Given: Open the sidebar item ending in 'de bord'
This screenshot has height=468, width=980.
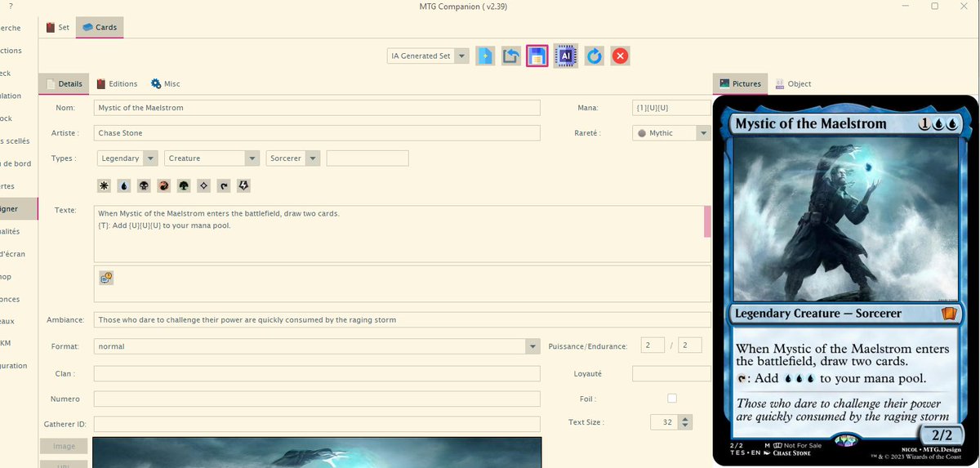Looking at the screenshot, I should tap(16, 163).
